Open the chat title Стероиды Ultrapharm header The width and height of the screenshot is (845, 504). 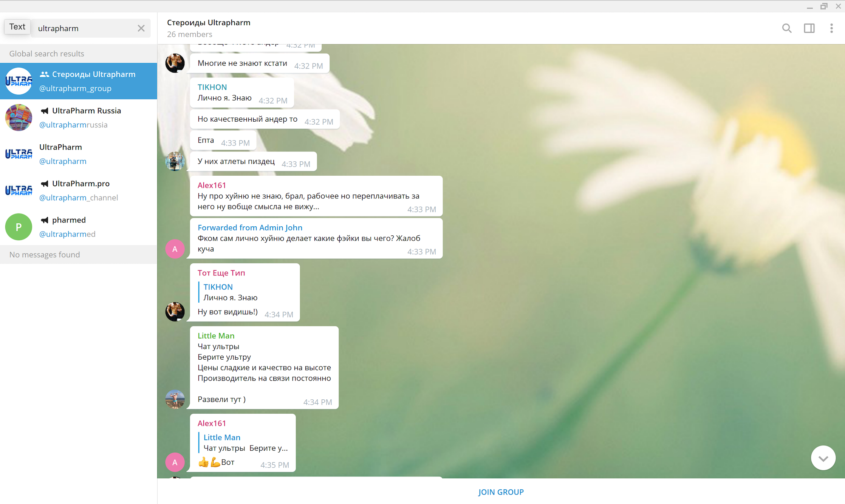(x=209, y=23)
